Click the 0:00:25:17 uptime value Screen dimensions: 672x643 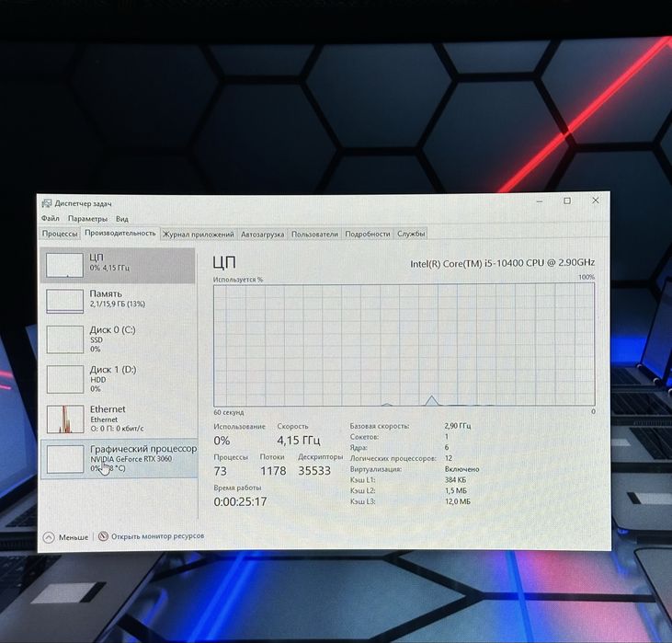tap(240, 501)
